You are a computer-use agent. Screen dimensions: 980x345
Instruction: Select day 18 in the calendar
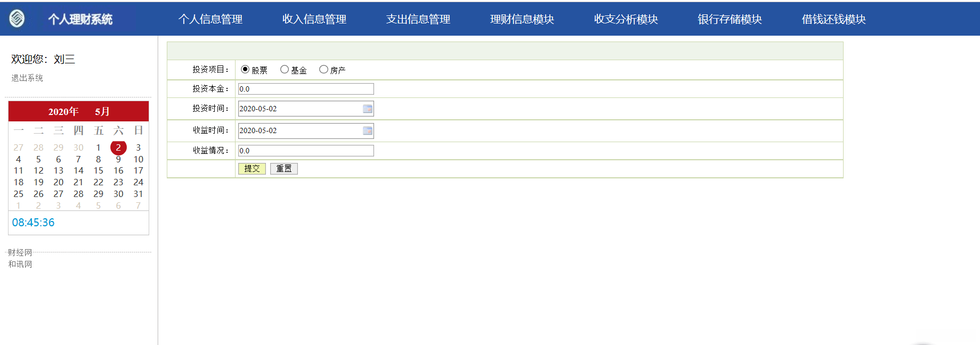pos(19,182)
